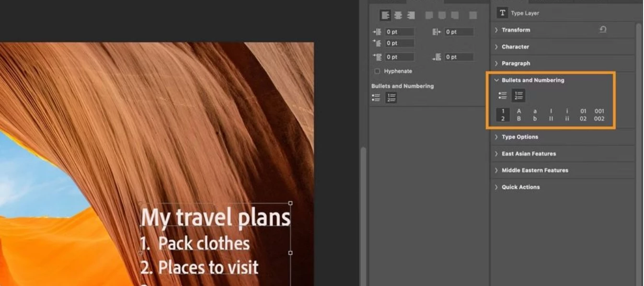This screenshot has width=644, height=286.
Task: Click the space before paragraph 0 pt field
Action: [x=400, y=57]
